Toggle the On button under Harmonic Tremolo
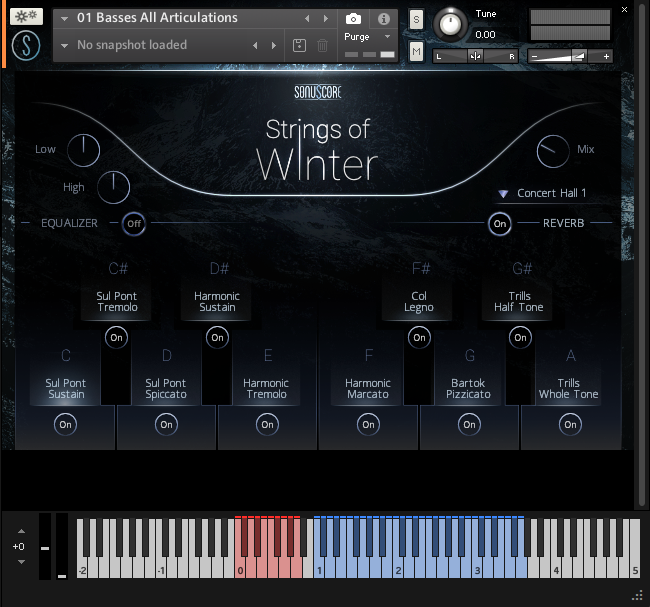 [267, 425]
